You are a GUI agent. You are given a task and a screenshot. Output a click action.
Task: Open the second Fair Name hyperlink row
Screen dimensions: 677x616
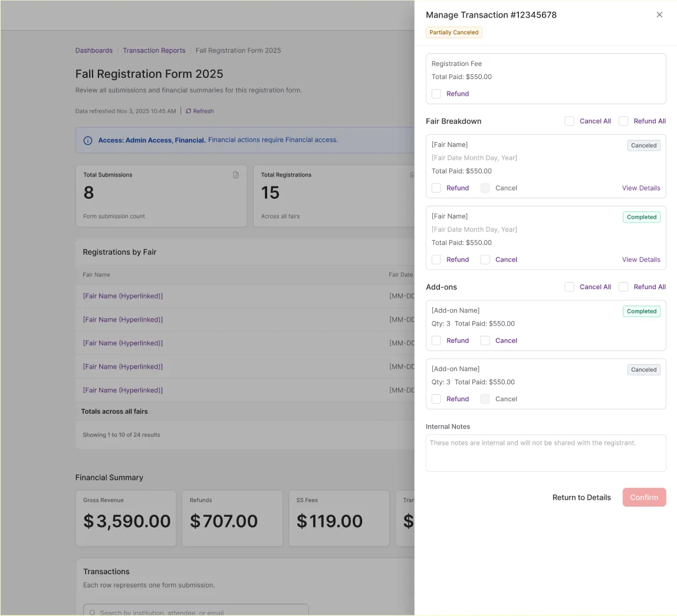[x=123, y=320]
